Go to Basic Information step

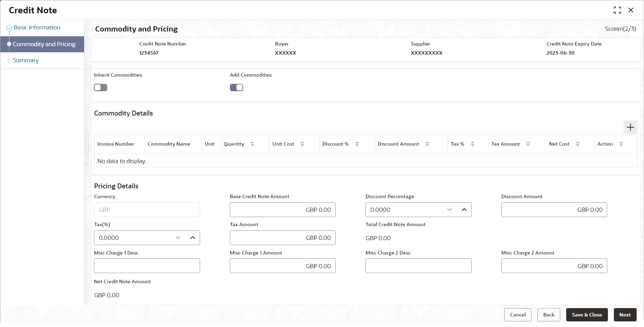pyautogui.click(x=37, y=27)
